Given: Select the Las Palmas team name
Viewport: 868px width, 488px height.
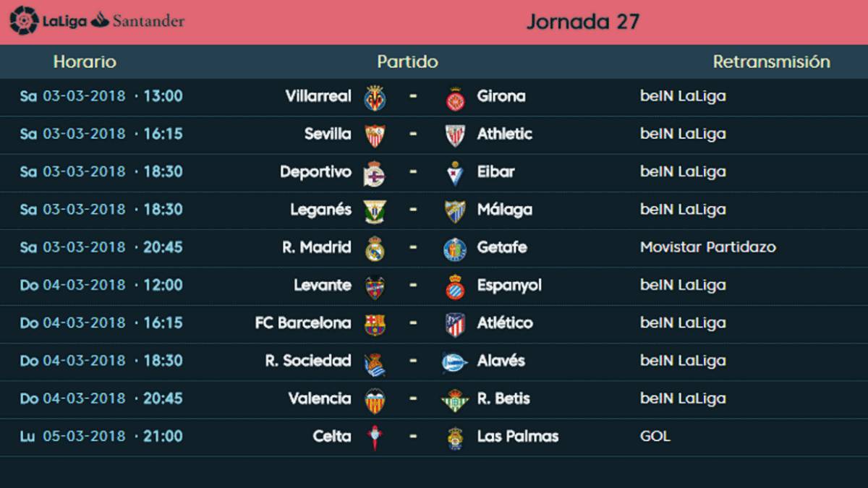Looking at the screenshot, I should coord(518,436).
